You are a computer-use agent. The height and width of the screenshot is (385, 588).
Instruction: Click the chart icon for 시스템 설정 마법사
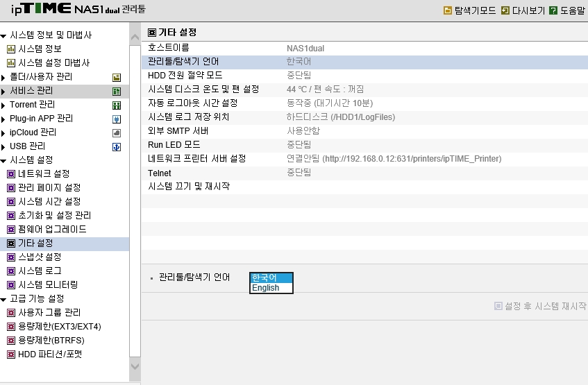click(11, 63)
